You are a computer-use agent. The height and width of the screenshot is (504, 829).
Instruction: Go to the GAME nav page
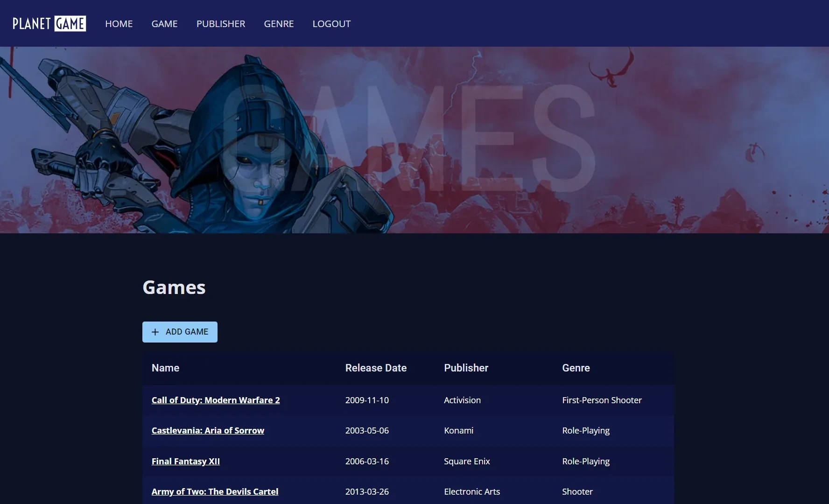pos(164,24)
